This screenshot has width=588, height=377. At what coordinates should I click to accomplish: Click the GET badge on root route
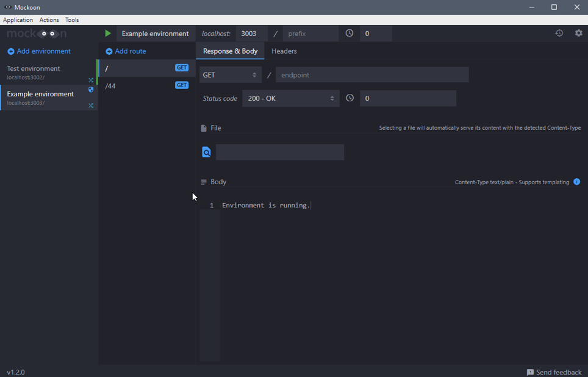182,68
